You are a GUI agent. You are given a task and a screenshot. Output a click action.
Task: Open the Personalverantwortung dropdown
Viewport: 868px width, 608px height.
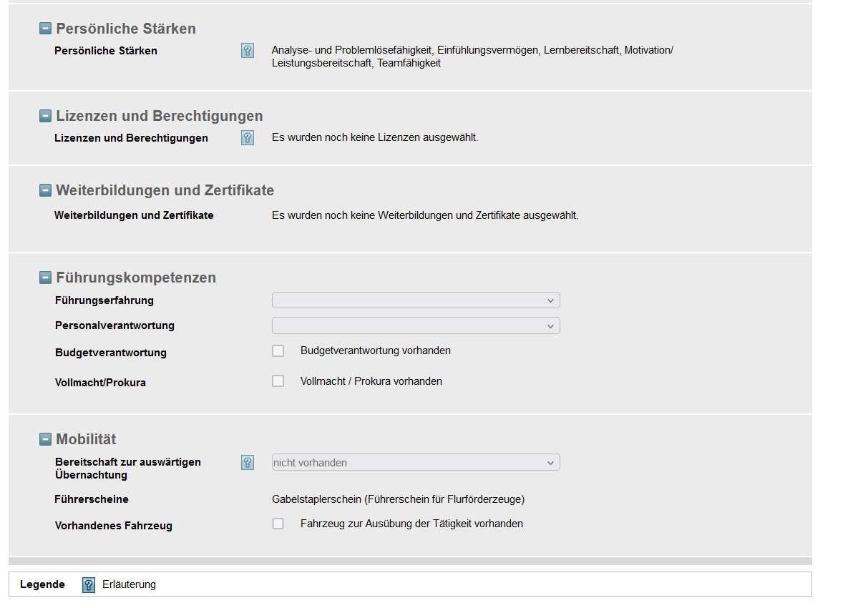[x=416, y=325]
